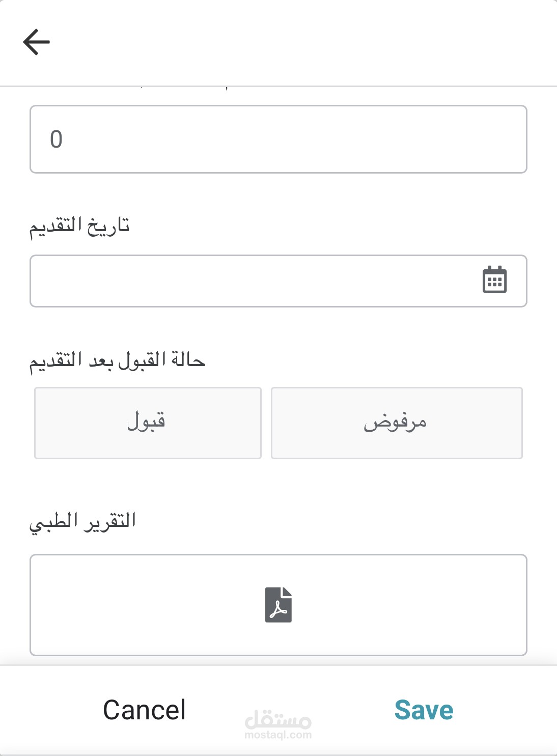Select the مرفوض rejected option
Image resolution: width=557 pixels, height=756 pixels.
click(397, 423)
